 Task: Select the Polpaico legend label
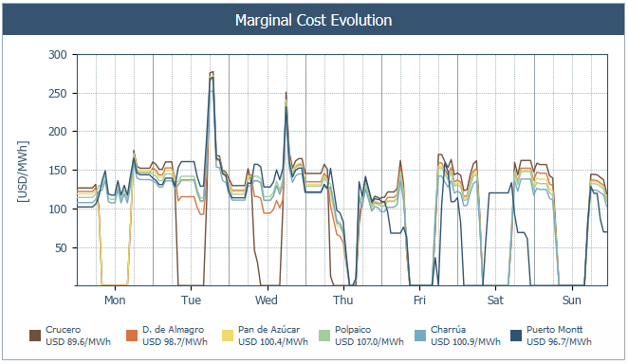coord(353,330)
